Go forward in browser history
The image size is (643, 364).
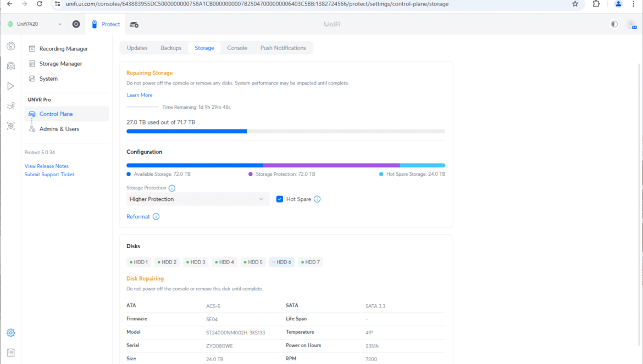click(x=25, y=4)
